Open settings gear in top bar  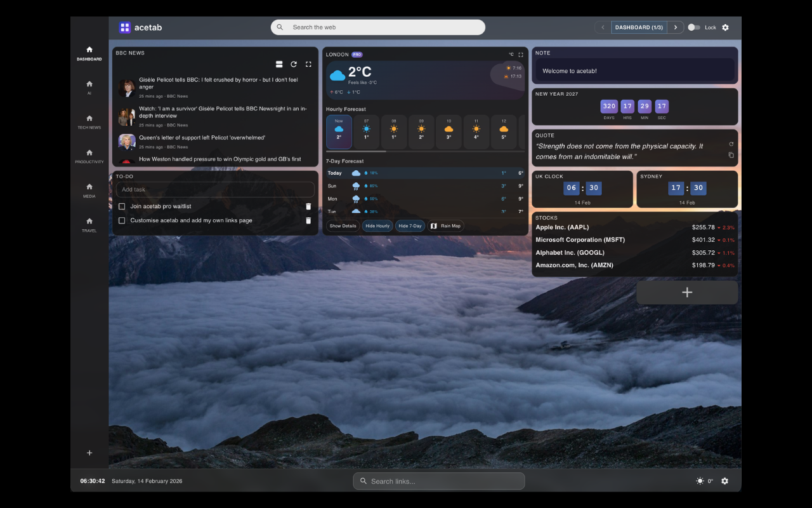pos(725,27)
